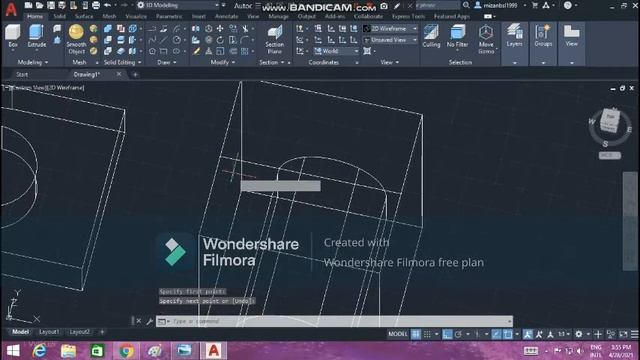This screenshot has width=640, height=360.
Task: Open the World coordinate system dropdown
Action: [336, 51]
